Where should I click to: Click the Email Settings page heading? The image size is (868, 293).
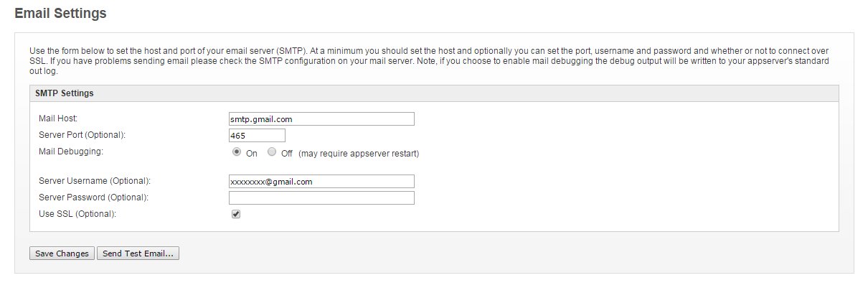pos(60,13)
